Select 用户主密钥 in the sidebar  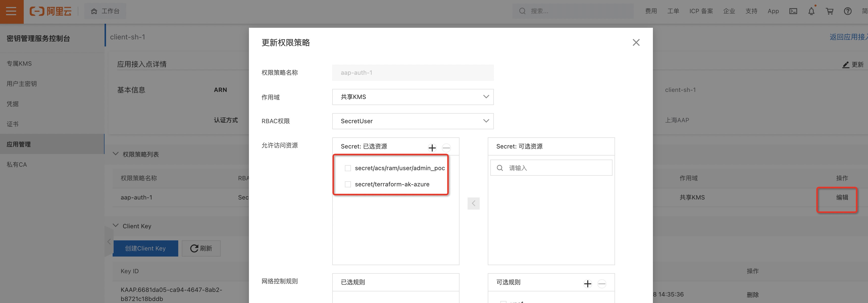[x=21, y=84]
